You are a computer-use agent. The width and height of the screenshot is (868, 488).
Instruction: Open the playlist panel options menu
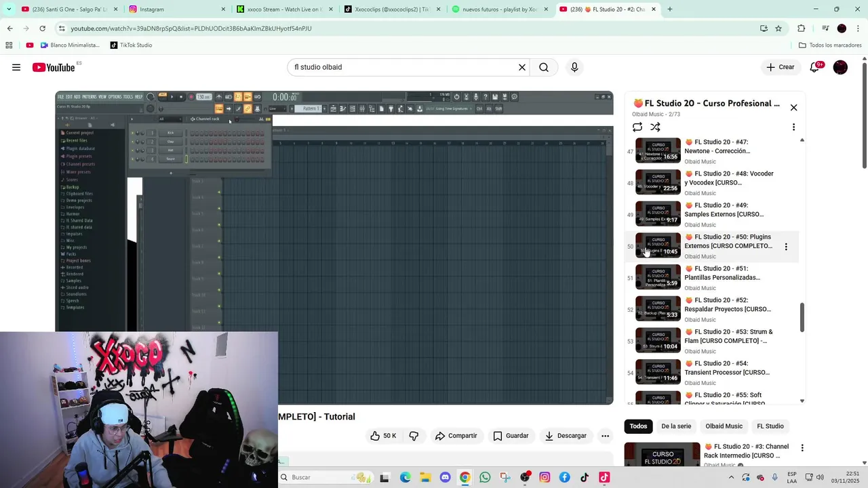[793, 127]
